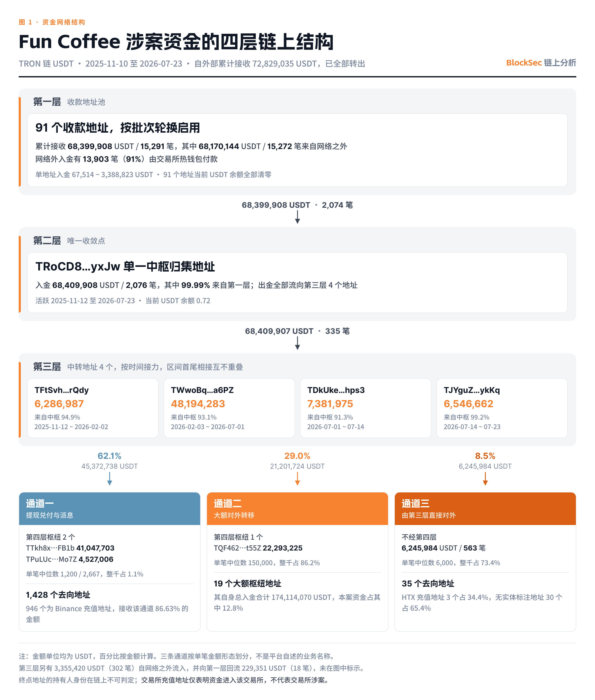Image resolution: width=595 pixels, height=700 pixels.
Task: Click the "通道三" card header
Action: tap(485, 508)
